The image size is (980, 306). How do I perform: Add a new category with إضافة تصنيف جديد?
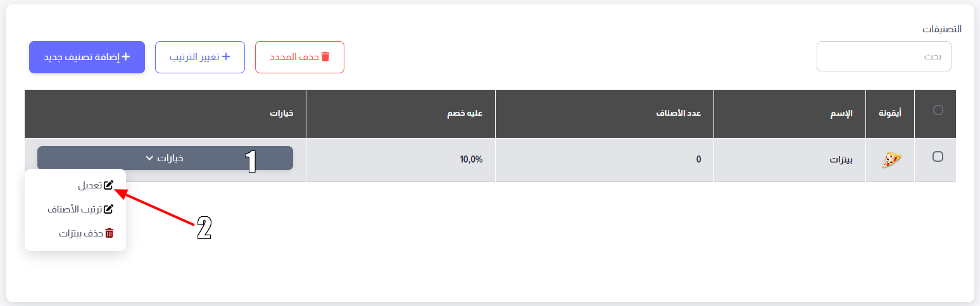pos(87,57)
